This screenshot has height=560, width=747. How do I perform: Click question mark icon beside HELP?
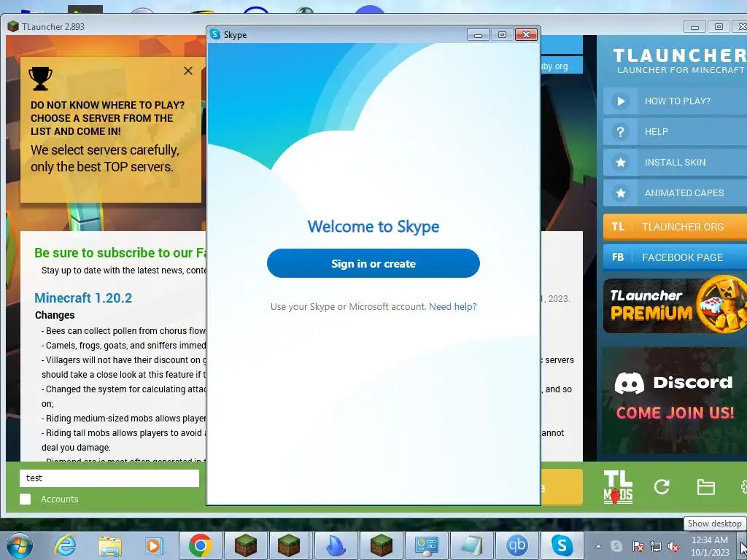[x=620, y=131]
